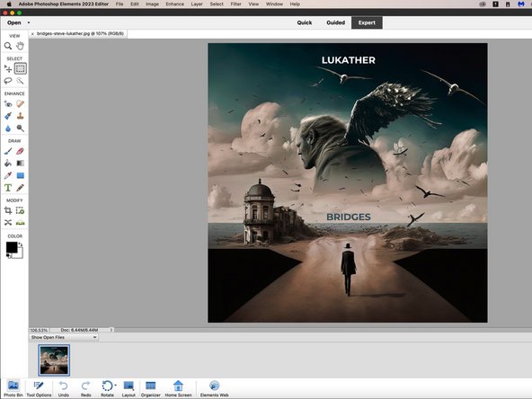Close the bridges-steve-lukather.jpg document tab

click(x=32, y=34)
